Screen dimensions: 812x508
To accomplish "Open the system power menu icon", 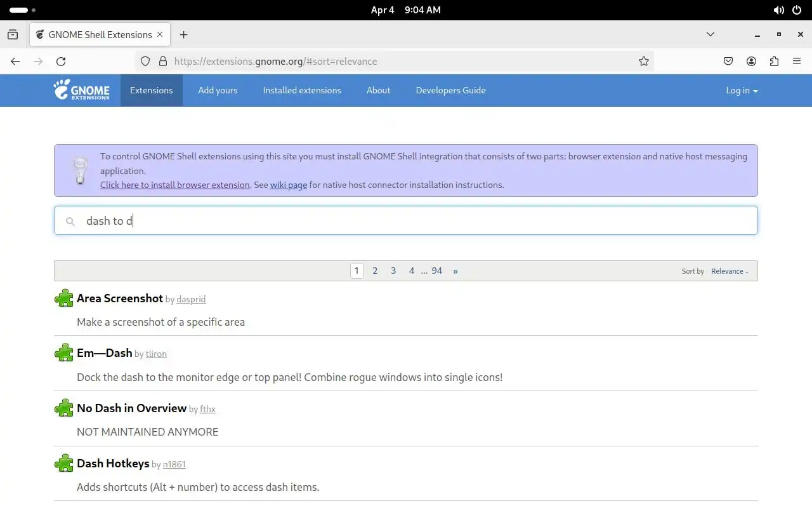I will click(797, 10).
